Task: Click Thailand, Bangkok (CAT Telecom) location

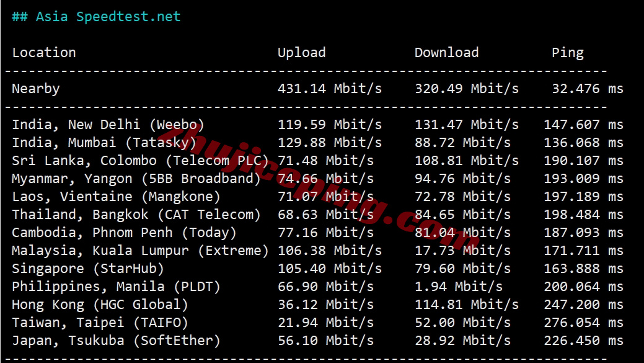Action: tap(136, 215)
